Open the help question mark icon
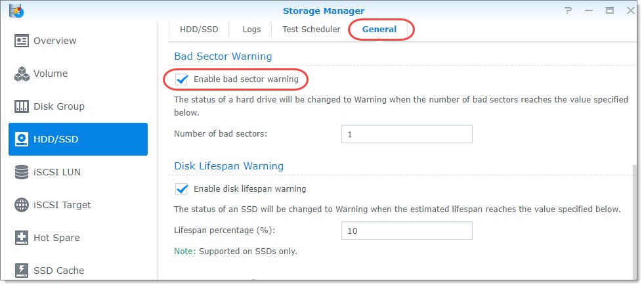 click(x=567, y=11)
